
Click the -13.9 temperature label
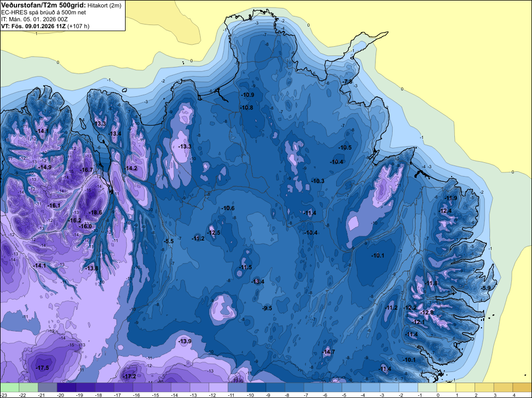click(x=185, y=341)
